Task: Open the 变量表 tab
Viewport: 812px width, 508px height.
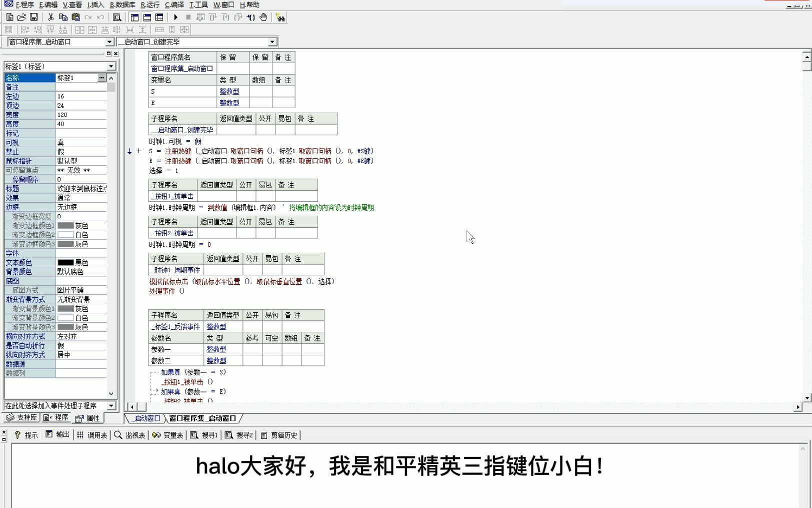Action: pyautogui.click(x=168, y=435)
